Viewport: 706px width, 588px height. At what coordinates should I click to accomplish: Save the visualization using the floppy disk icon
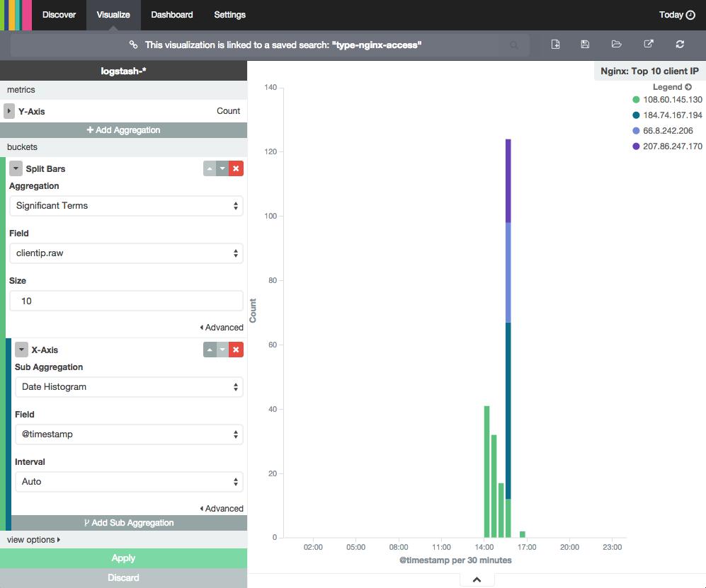point(584,44)
